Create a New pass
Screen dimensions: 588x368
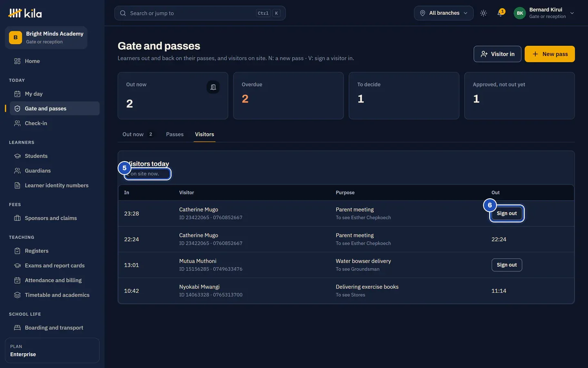pyautogui.click(x=550, y=54)
